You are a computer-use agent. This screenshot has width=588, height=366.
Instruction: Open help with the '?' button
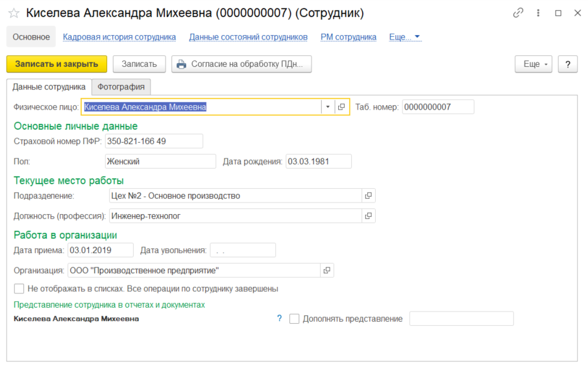[x=567, y=64]
